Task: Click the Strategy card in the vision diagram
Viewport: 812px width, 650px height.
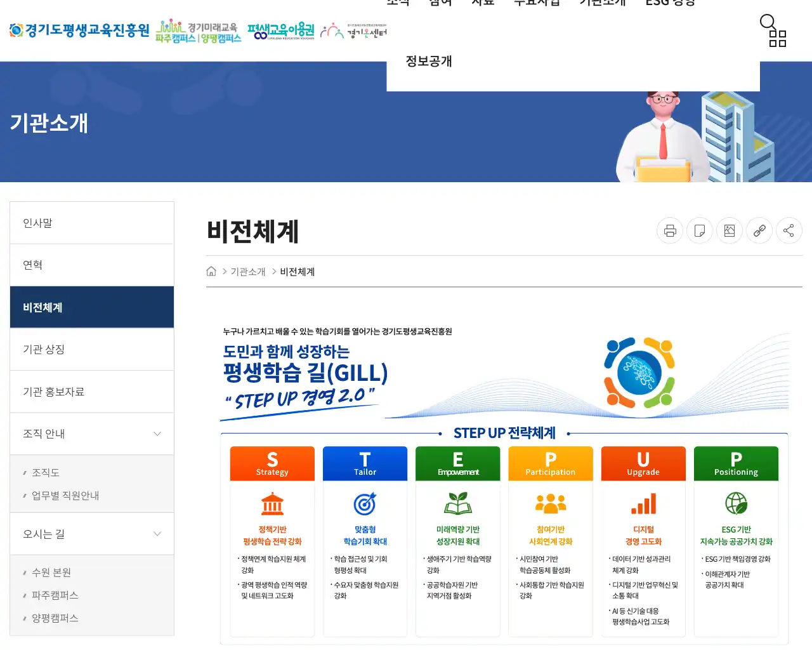Action: [272, 541]
